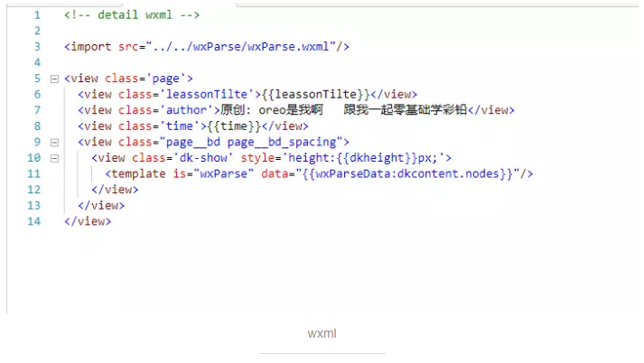Collapse the fold marker on line 5
The width and height of the screenshot is (644, 363).
[x=54, y=79]
